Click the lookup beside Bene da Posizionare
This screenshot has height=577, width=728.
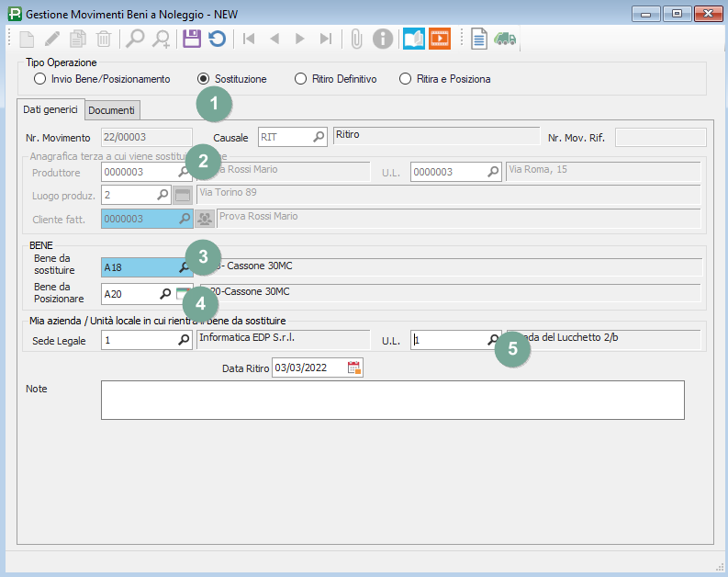tap(165, 294)
